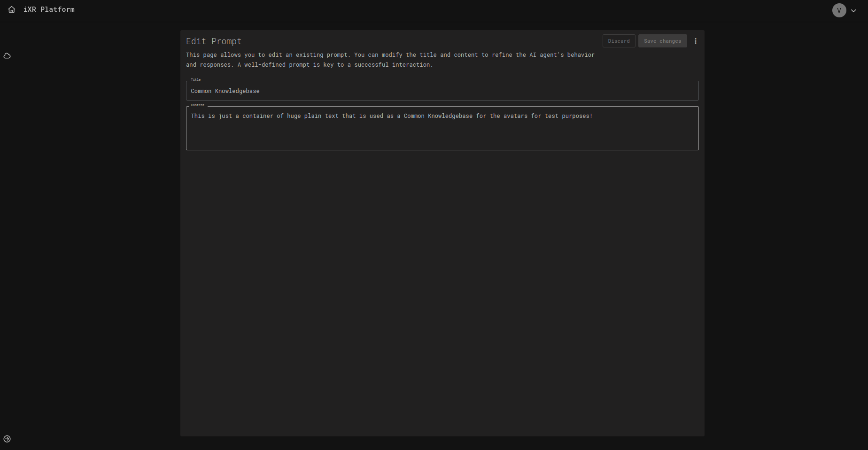Viewport: 868px width, 450px height.
Task: Click the word 'container' in content text
Action: pos(257,116)
